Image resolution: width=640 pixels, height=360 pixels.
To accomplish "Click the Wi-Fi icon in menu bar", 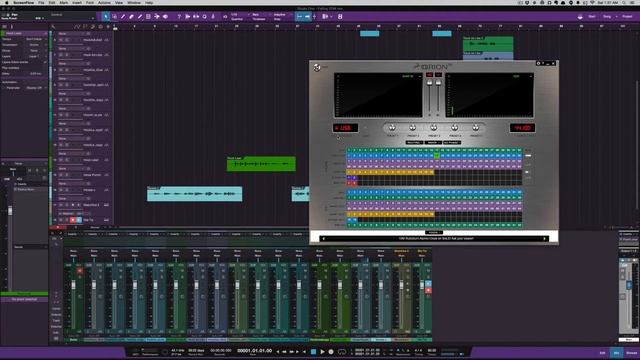I will (x=593, y=2).
